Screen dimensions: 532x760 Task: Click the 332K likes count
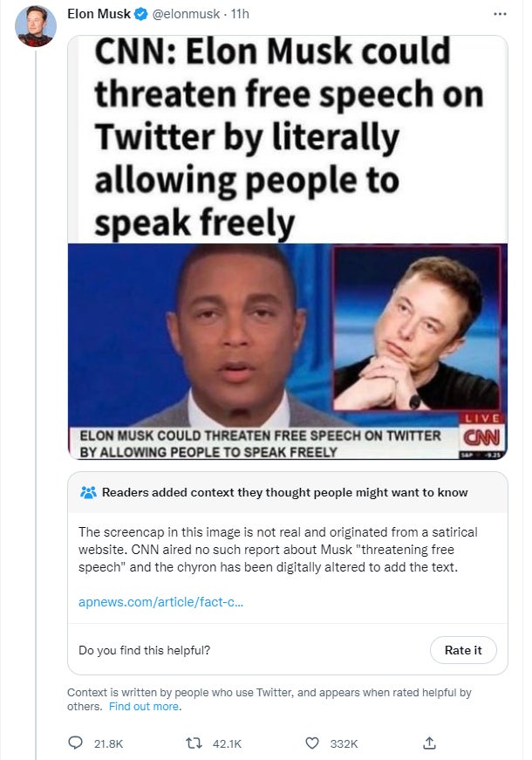[x=344, y=743]
